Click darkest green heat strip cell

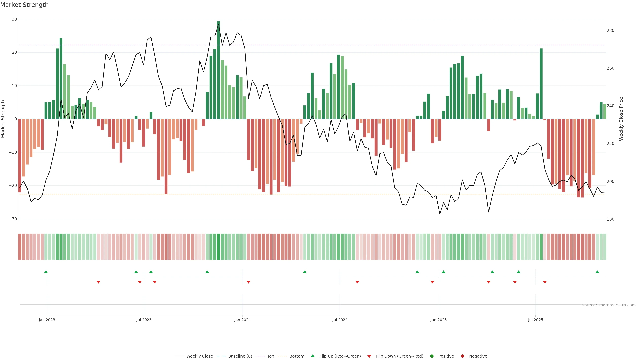point(219,247)
